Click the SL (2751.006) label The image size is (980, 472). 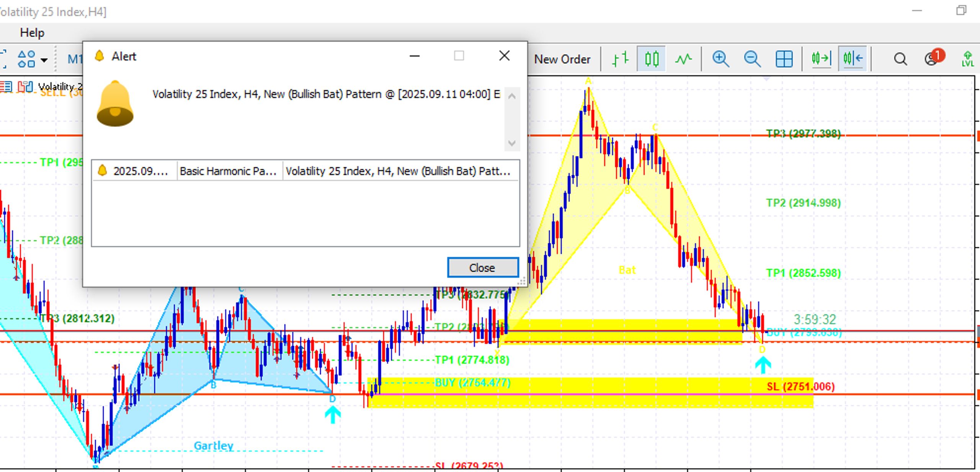click(x=800, y=386)
